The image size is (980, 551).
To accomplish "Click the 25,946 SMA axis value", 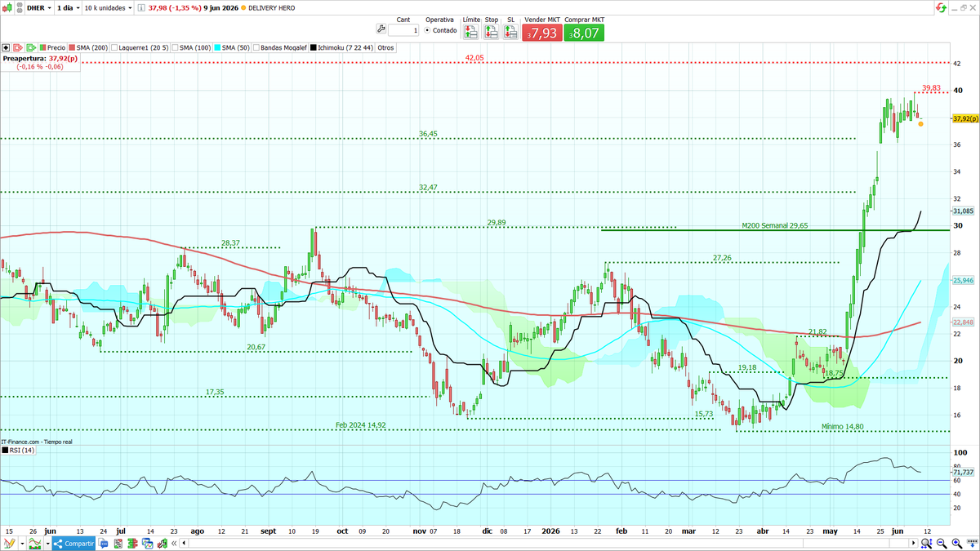I will pyautogui.click(x=964, y=280).
